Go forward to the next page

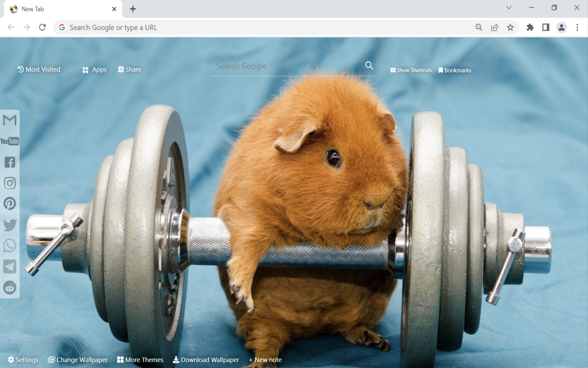click(27, 28)
